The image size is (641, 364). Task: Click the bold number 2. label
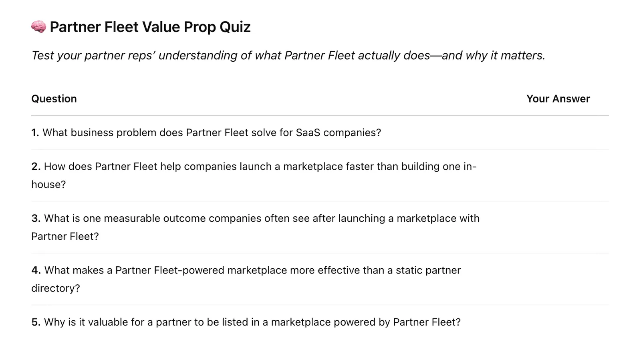tap(36, 167)
